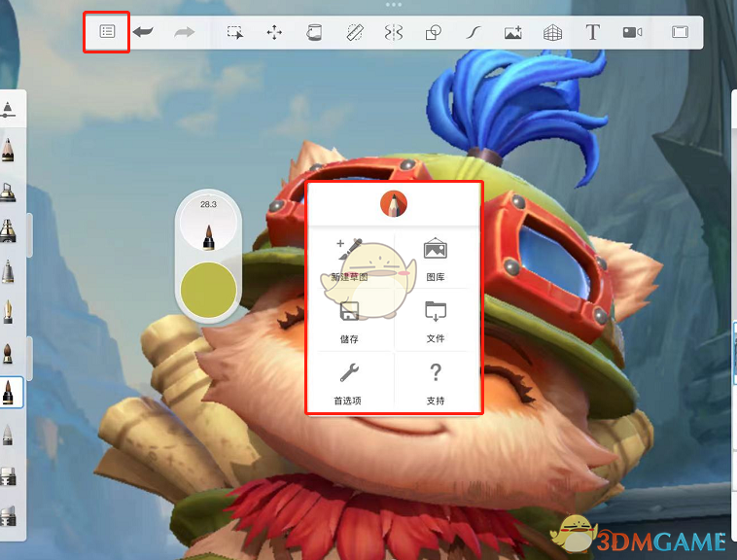
Task: Toggle the perspective grid tool
Action: [x=552, y=32]
